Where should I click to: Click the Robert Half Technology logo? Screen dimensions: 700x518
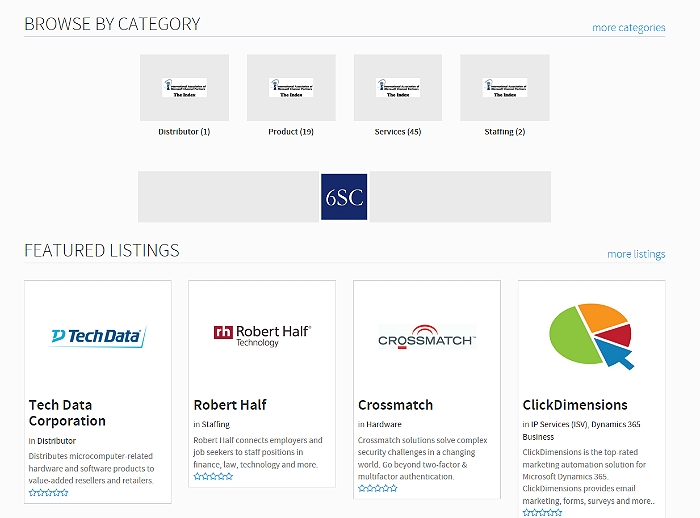click(262, 336)
